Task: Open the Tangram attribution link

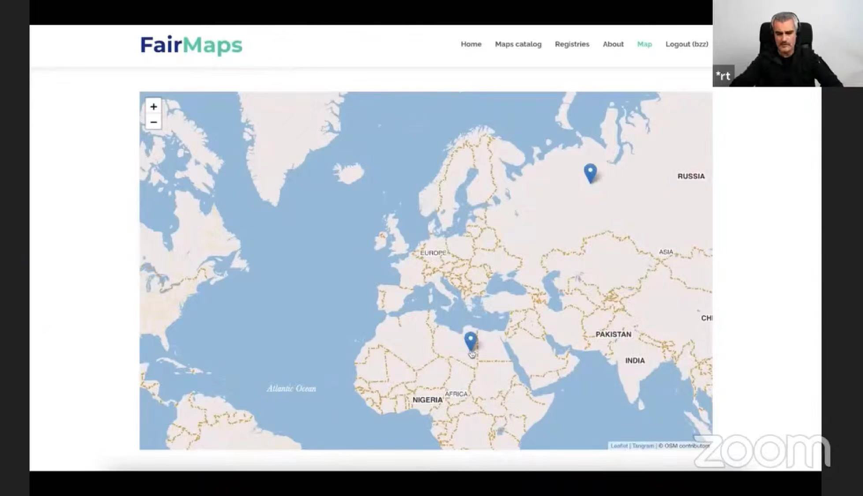Action: pyautogui.click(x=643, y=446)
